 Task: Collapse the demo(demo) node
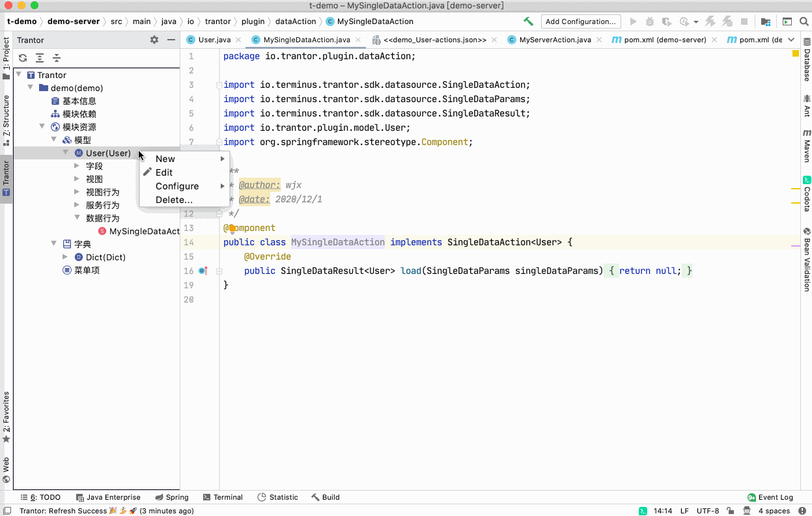click(x=31, y=88)
